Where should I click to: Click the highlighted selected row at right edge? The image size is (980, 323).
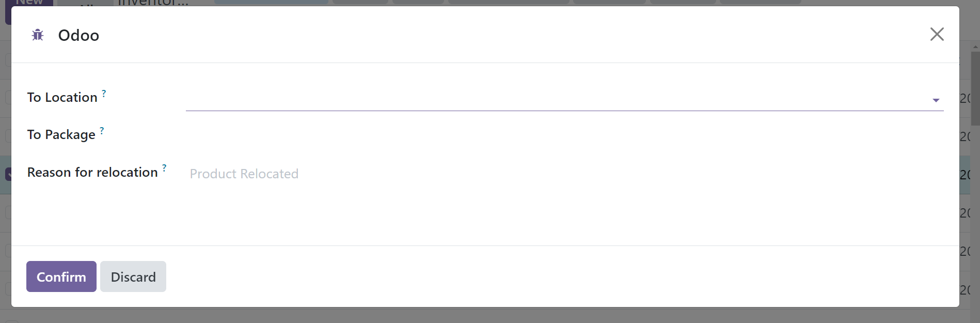point(965,175)
